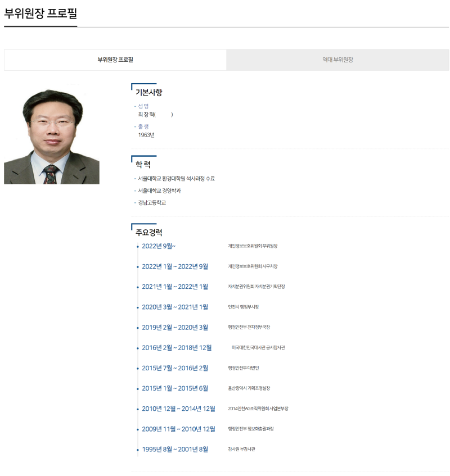Select the 2019년 2월 ~ 2020년 3월 period

point(174,328)
